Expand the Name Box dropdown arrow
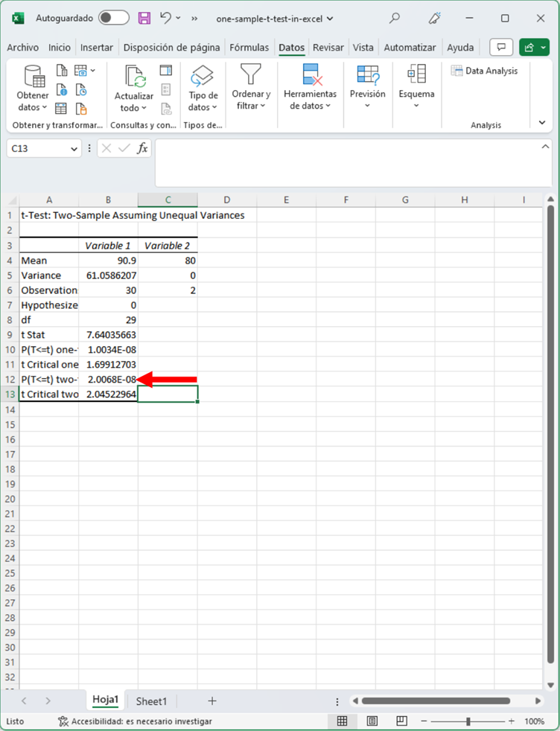The width and height of the screenshot is (560, 731). point(74,149)
